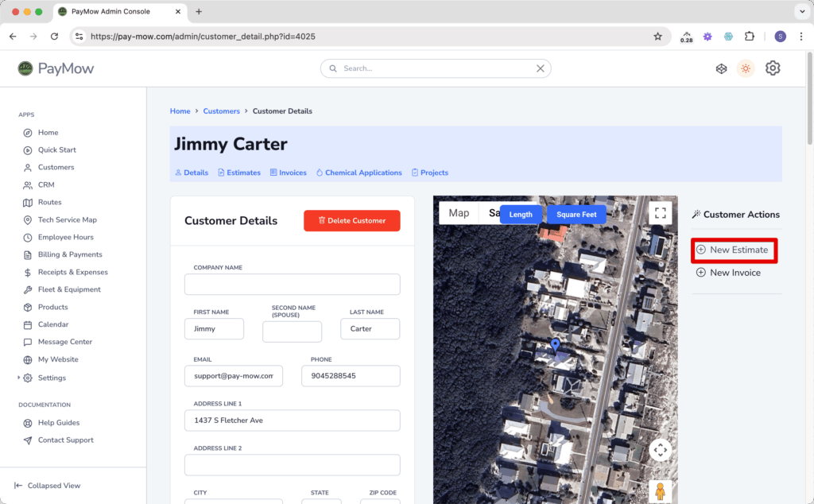Go back in the browser
814x504 pixels.
[x=13, y=37]
